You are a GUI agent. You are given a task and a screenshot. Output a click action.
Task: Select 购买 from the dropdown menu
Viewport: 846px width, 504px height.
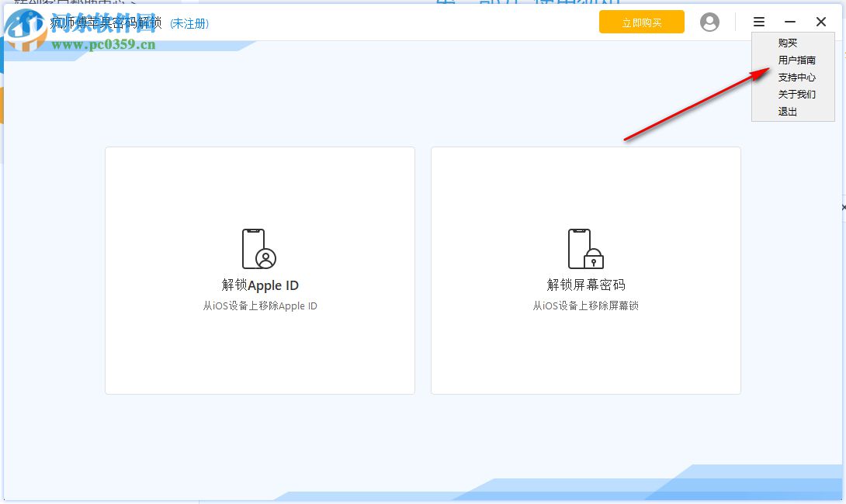(x=789, y=43)
